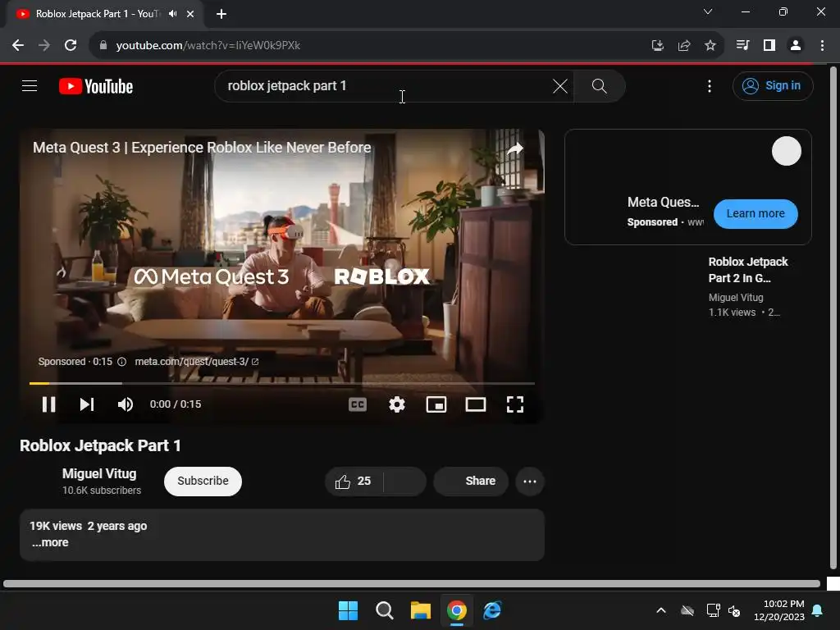The width and height of the screenshot is (840, 630).
Task: Click the video progress bar
Action: (x=282, y=384)
